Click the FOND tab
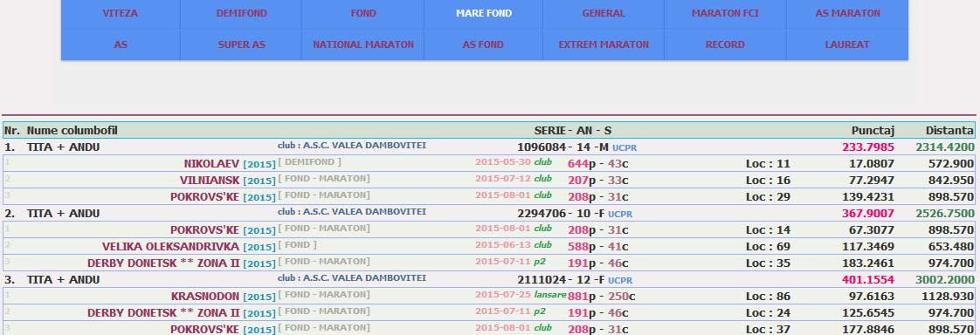This screenshot has height=335, width=980. (363, 13)
